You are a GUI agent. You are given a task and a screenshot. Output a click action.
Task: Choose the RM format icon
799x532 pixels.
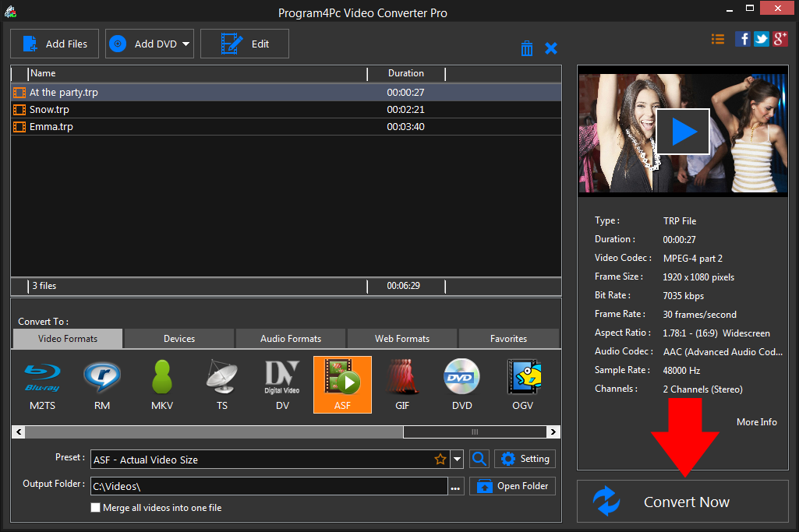click(x=101, y=384)
